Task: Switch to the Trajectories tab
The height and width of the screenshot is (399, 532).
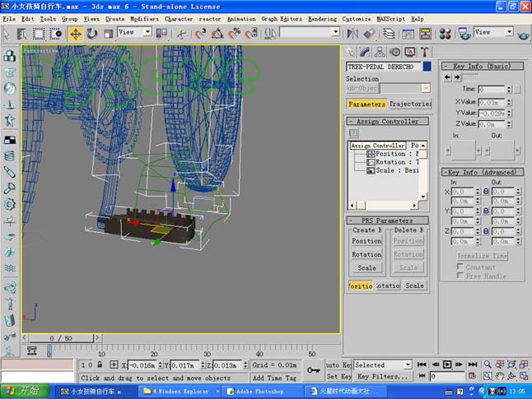Action: 410,104
